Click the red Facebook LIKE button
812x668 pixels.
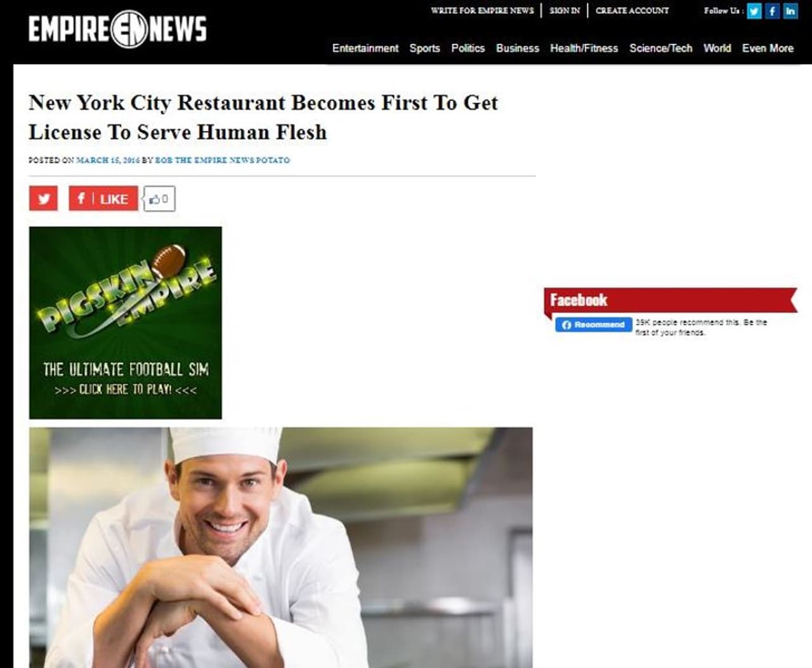pyautogui.click(x=103, y=199)
